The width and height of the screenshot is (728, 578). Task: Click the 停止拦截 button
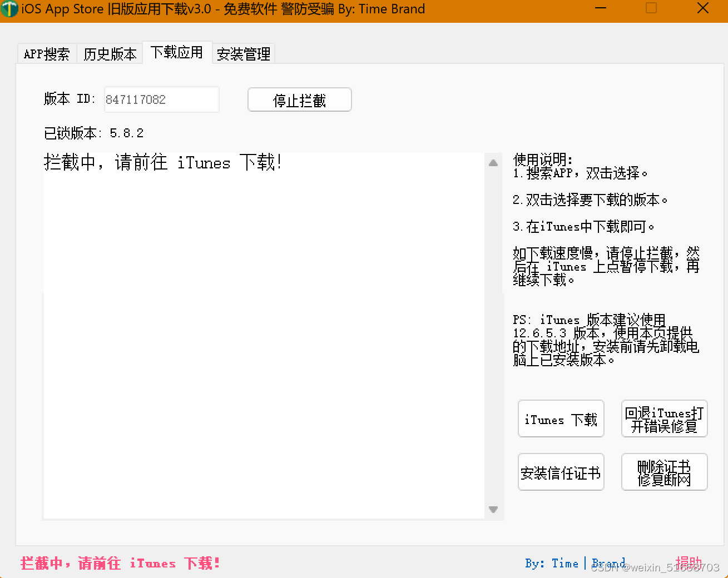pos(300,100)
